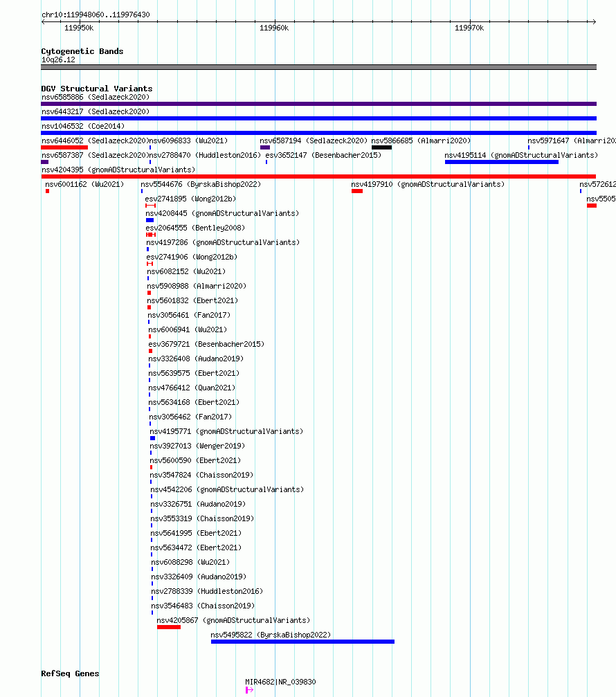Open nsv5908988 (Almarri2020) label
The image size is (616, 697).
[x=197, y=287]
